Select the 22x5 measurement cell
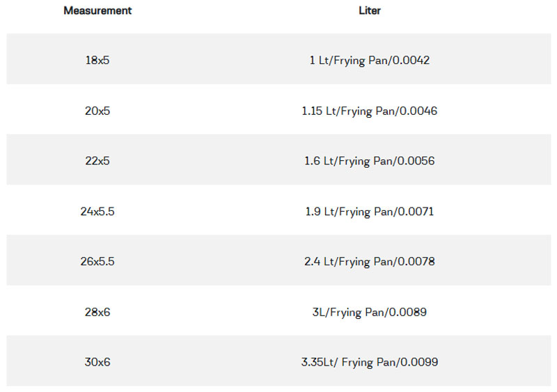The width and height of the screenshot is (557, 392). [x=97, y=161]
